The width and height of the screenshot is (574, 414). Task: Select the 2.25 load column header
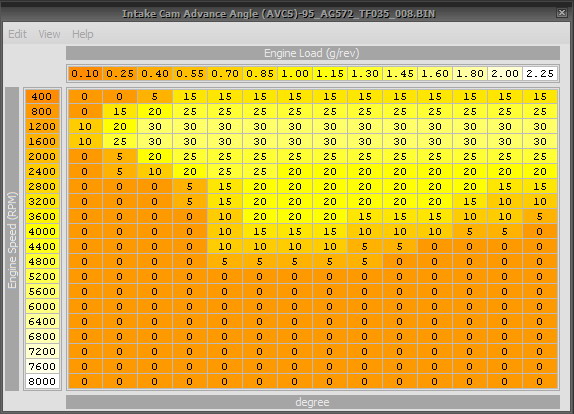pyautogui.click(x=540, y=74)
